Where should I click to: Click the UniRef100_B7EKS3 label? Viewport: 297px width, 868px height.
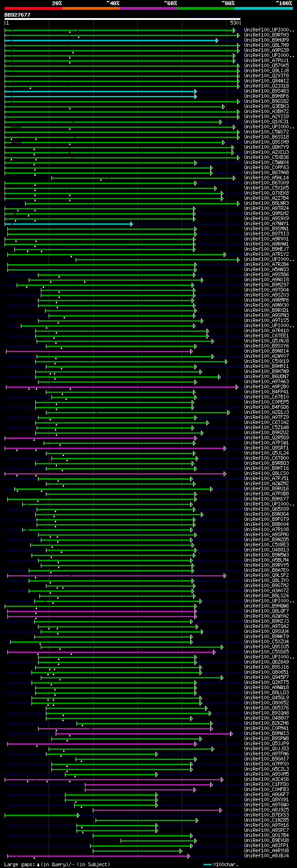pyautogui.click(x=266, y=815)
